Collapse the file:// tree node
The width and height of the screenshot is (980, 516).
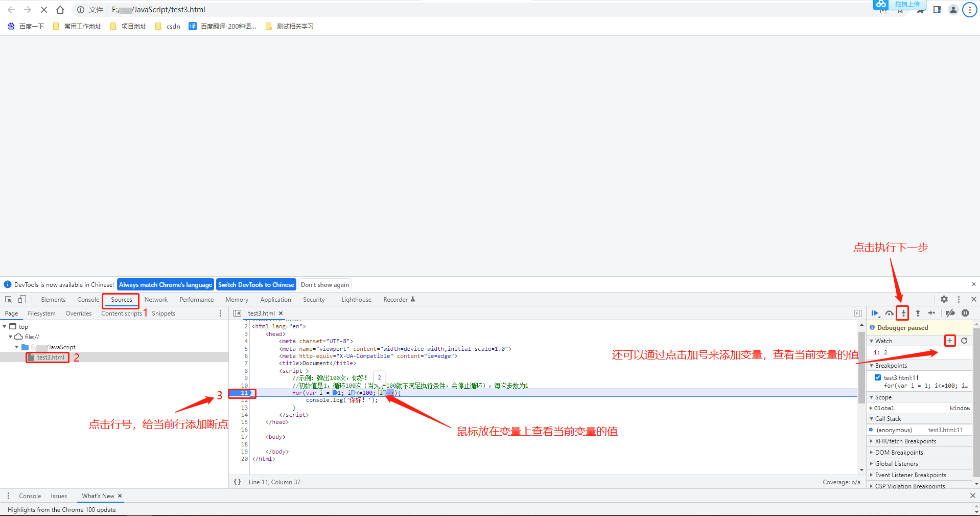pos(10,337)
